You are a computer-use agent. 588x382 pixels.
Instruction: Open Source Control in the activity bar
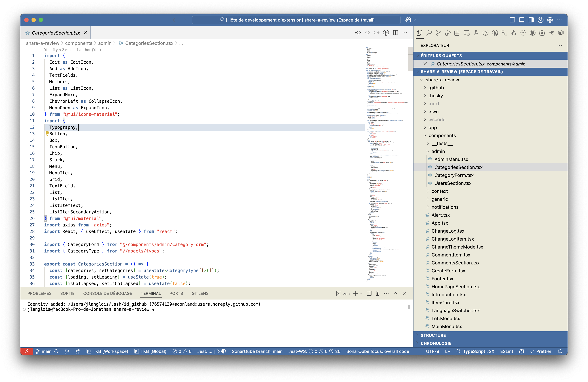(x=438, y=33)
